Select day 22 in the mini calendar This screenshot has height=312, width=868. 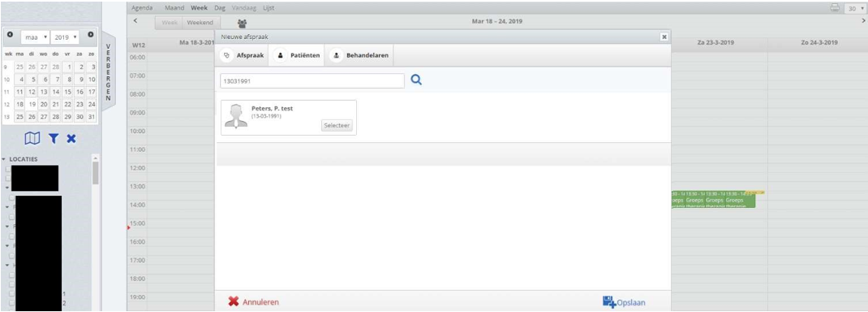click(x=67, y=104)
